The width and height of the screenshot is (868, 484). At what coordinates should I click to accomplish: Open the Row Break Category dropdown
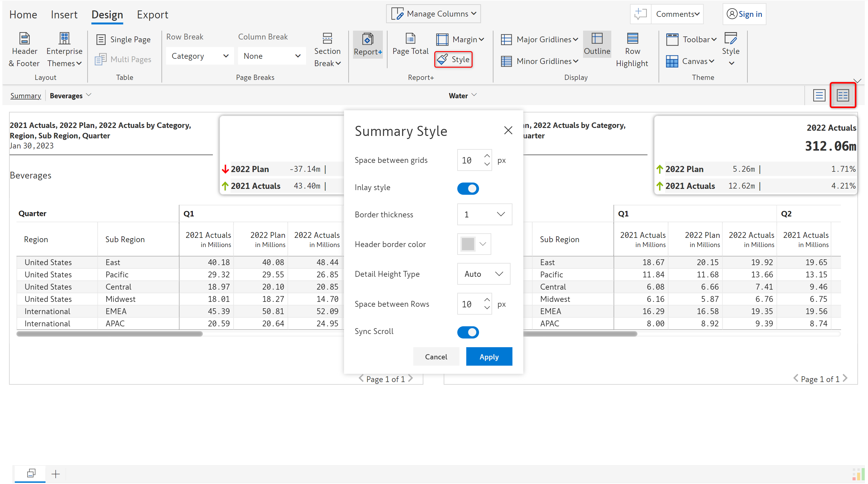[199, 56]
